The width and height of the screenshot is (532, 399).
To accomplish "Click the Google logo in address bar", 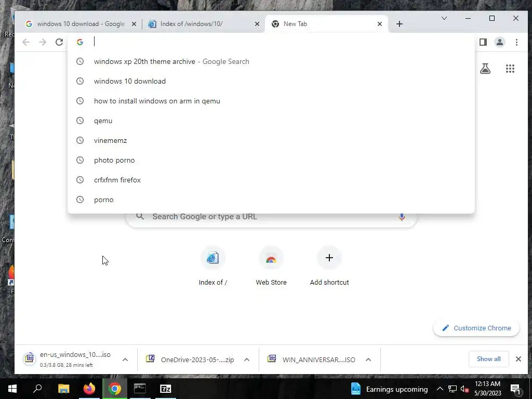I will pyautogui.click(x=80, y=42).
